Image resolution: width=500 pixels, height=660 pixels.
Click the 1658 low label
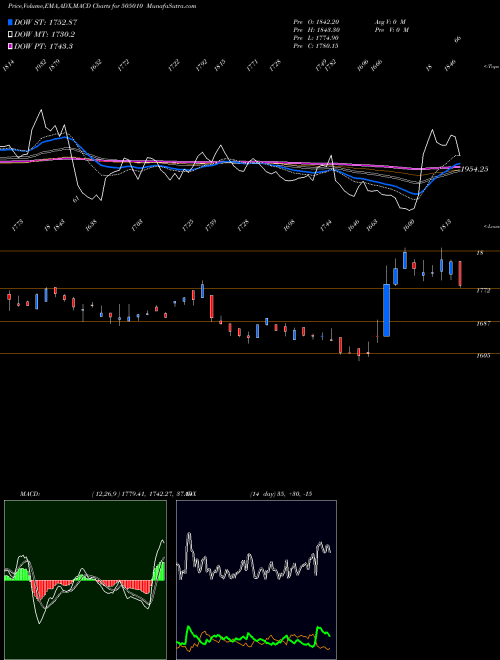point(91,225)
